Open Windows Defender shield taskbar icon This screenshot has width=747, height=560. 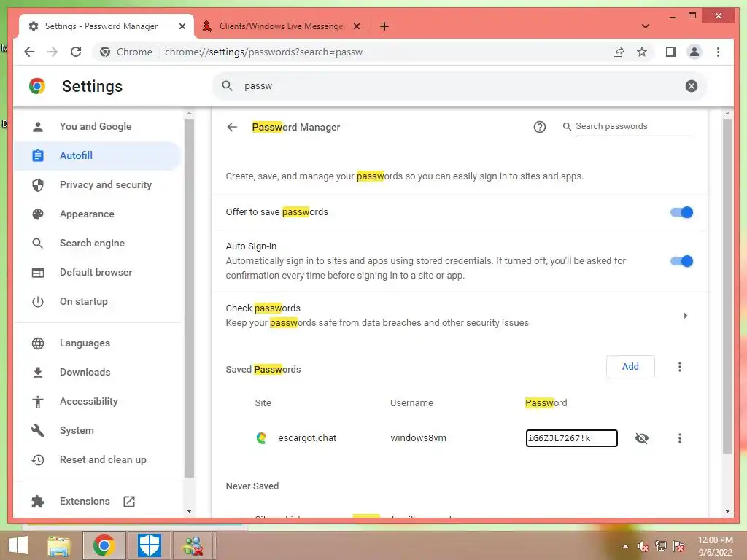pyautogui.click(x=149, y=545)
